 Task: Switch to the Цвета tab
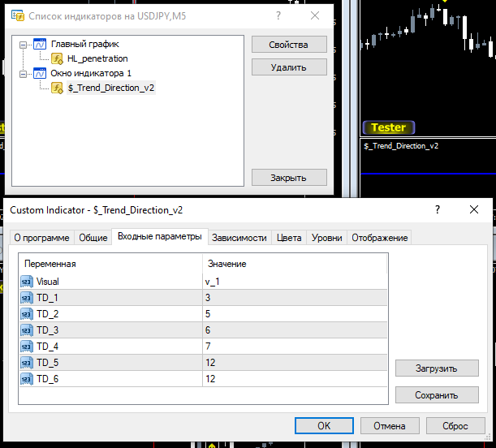coord(289,238)
